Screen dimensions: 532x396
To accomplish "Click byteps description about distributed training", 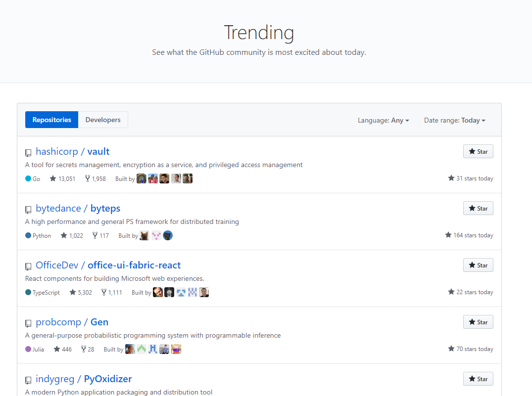I will point(132,222).
